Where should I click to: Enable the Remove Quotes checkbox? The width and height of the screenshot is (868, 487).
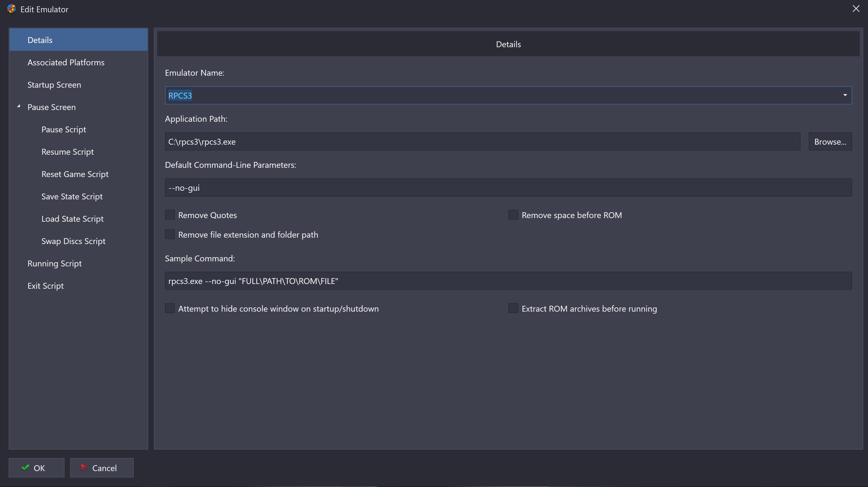[x=170, y=215]
